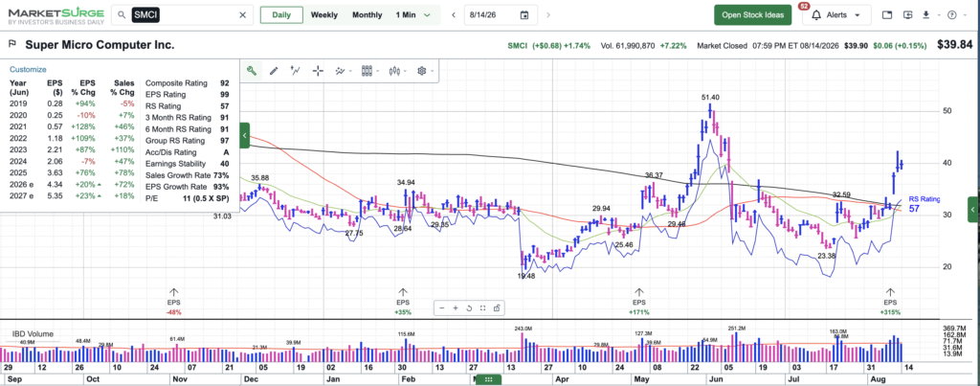Switch to the Weekly chart tab

tap(323, 15)
